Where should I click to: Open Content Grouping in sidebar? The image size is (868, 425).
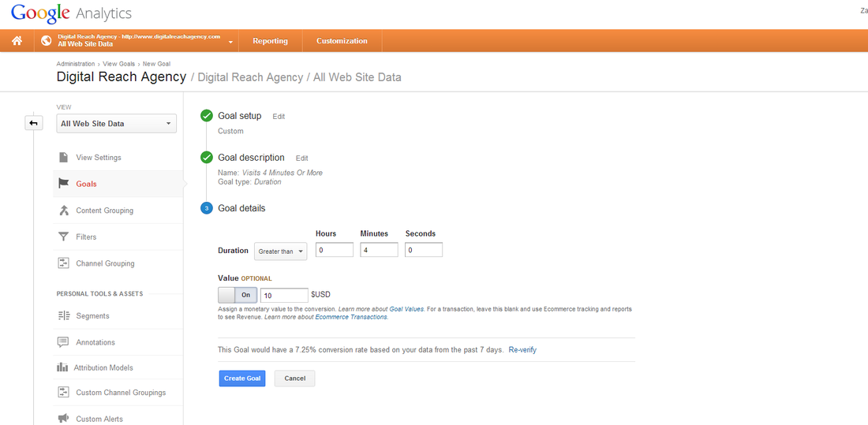[x=105, y=211]
